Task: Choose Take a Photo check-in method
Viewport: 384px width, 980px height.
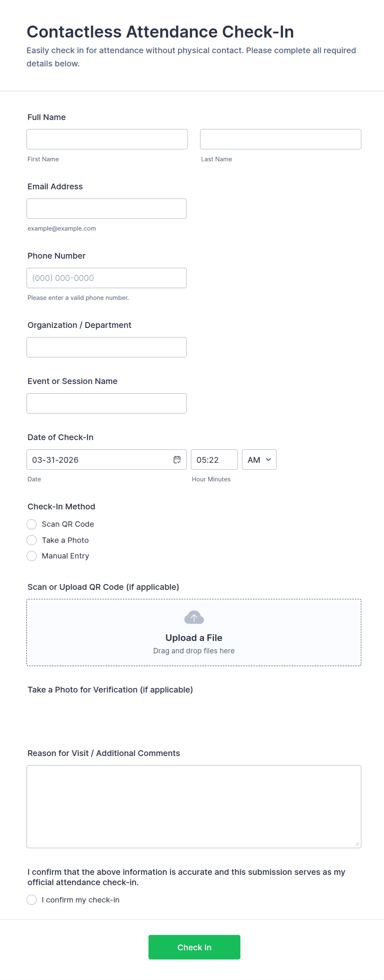Action: pyautogui.click(x=31, y=540)
